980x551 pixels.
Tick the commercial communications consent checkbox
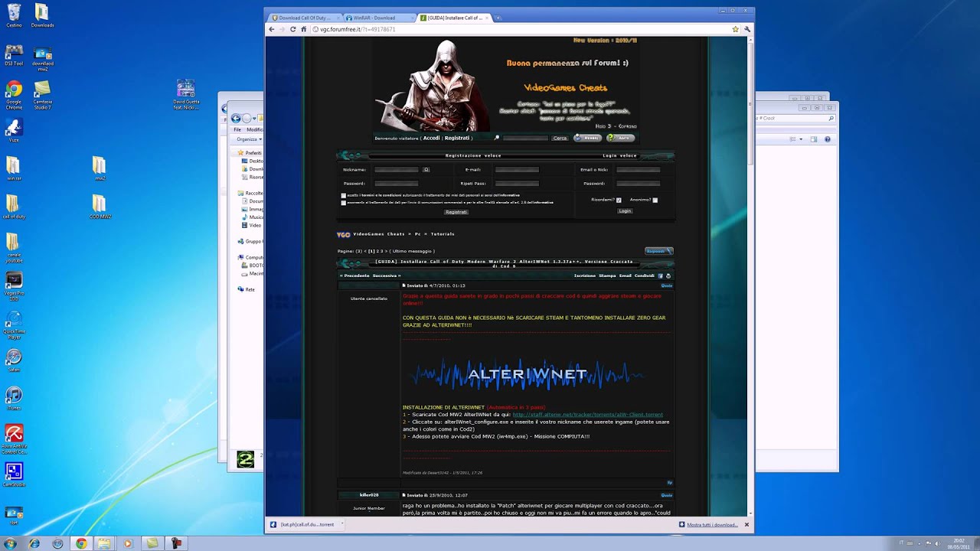pyautogui.click(x=343, y=203)
